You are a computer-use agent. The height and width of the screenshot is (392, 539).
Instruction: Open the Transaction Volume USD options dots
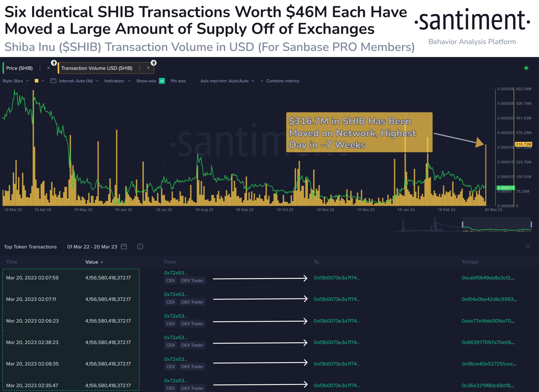(x=140, y=68)
